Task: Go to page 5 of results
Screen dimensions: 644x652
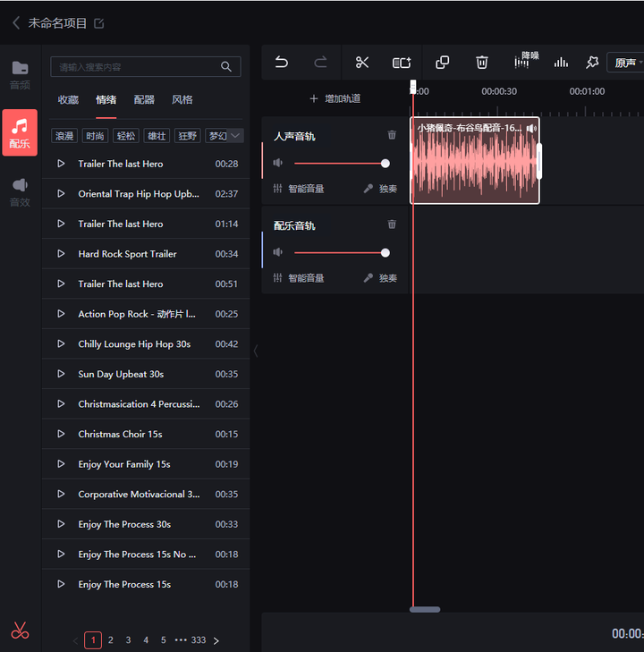Action: [164, 640]
